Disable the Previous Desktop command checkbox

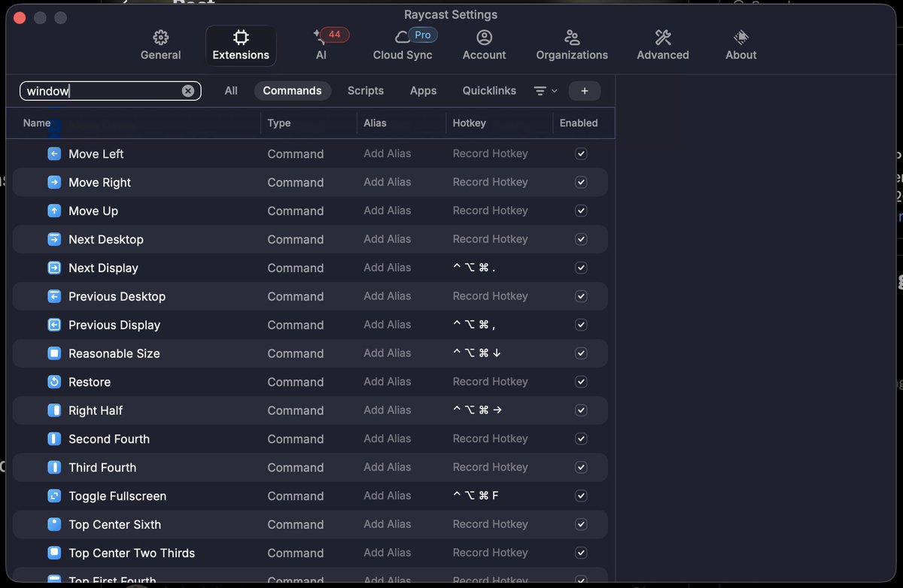581,296
